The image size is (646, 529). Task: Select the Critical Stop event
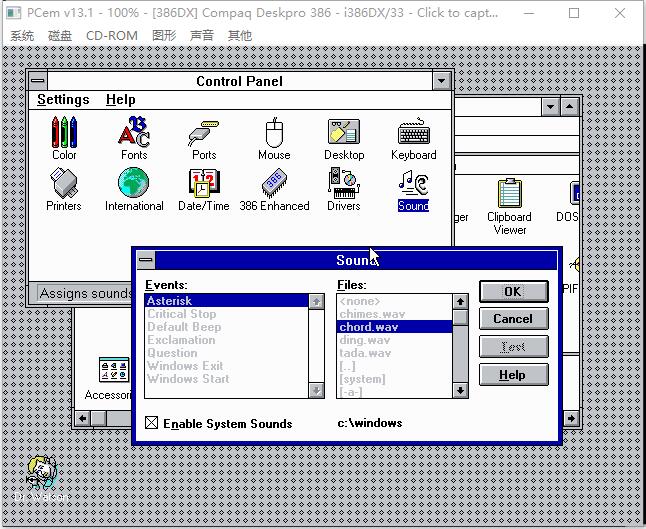click(x=226, y=314)
